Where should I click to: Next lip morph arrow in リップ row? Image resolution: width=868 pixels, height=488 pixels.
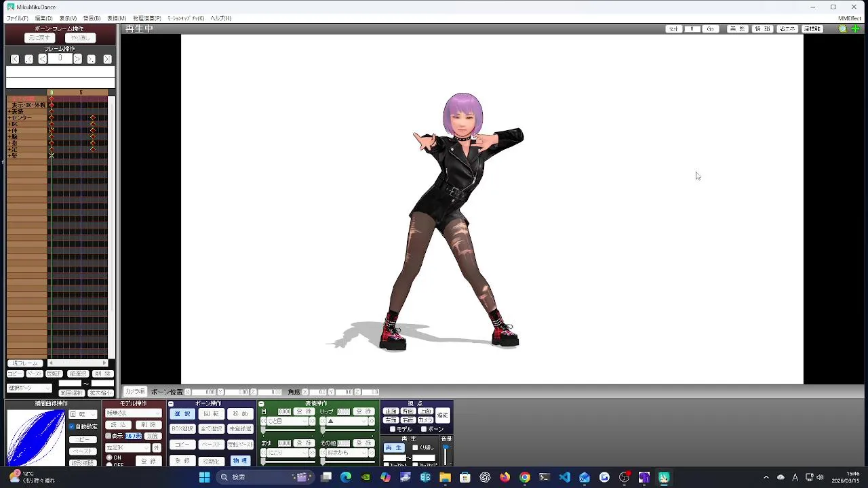tap(372, 421)
